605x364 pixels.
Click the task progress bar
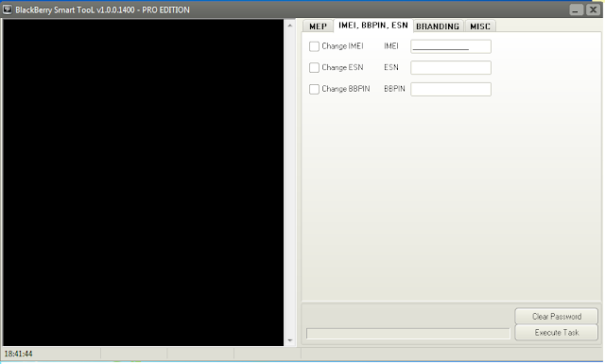click(408, 334)
